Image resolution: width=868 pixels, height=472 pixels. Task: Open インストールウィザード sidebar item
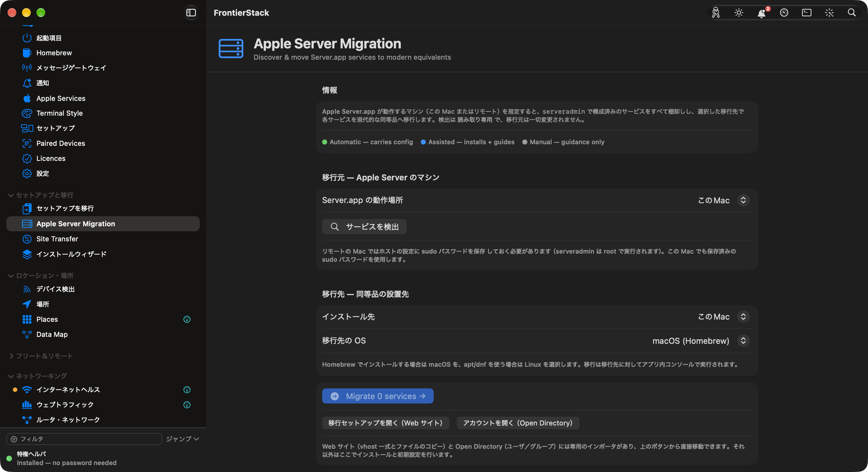103,254
